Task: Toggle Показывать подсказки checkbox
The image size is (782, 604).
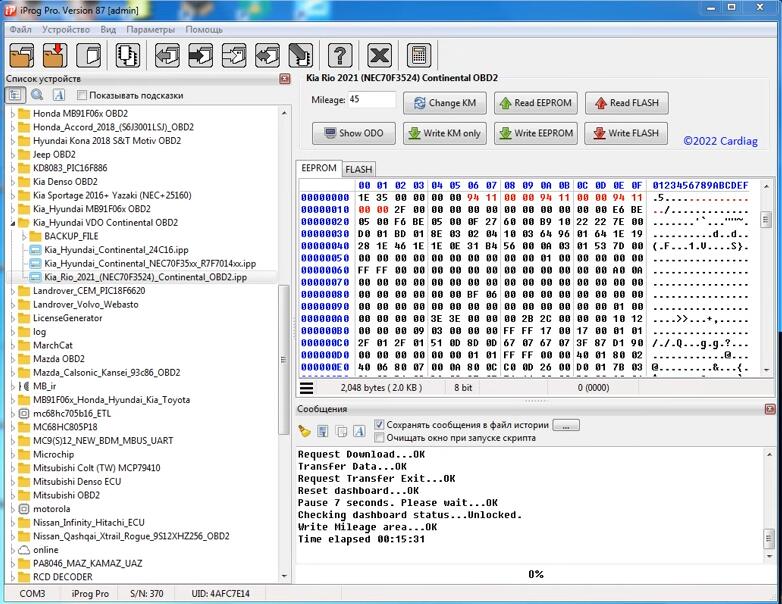Action: [x=82, y=95]
